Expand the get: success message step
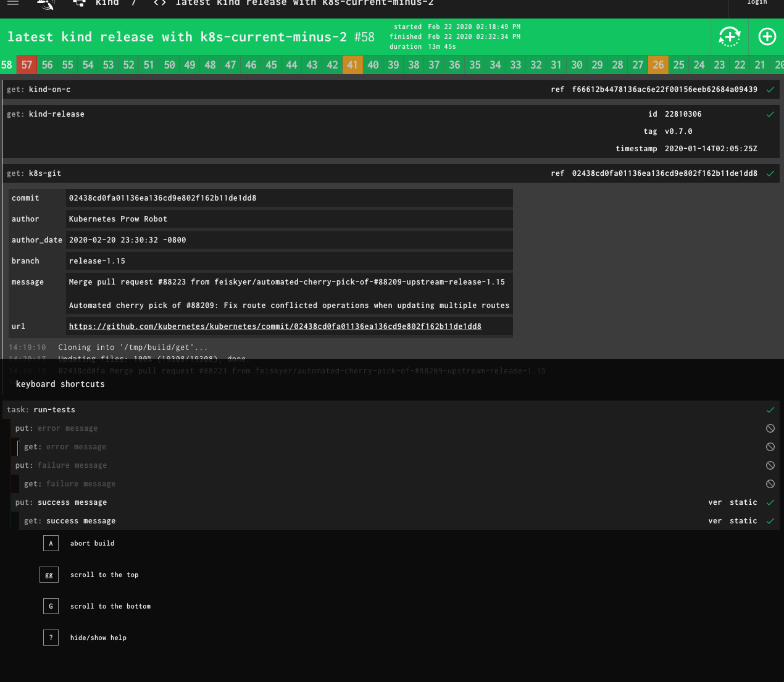The height and width of the screenshot is (682, 784). [399, 521]
